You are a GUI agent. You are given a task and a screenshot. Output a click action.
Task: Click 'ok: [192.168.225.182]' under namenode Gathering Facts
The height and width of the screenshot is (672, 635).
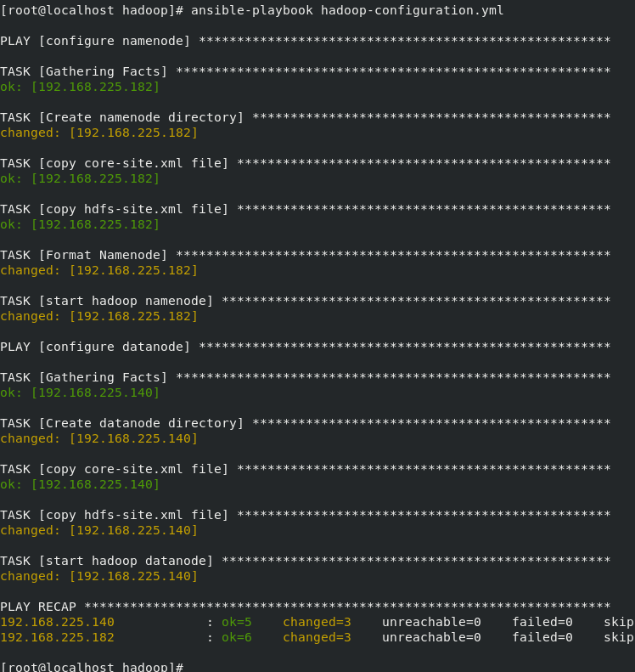point(80,87)
